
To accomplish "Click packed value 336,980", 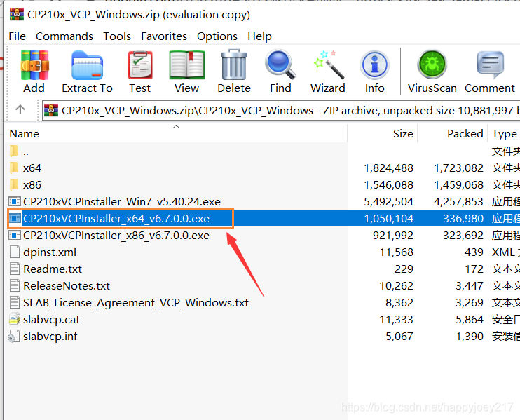I will 463,218.
